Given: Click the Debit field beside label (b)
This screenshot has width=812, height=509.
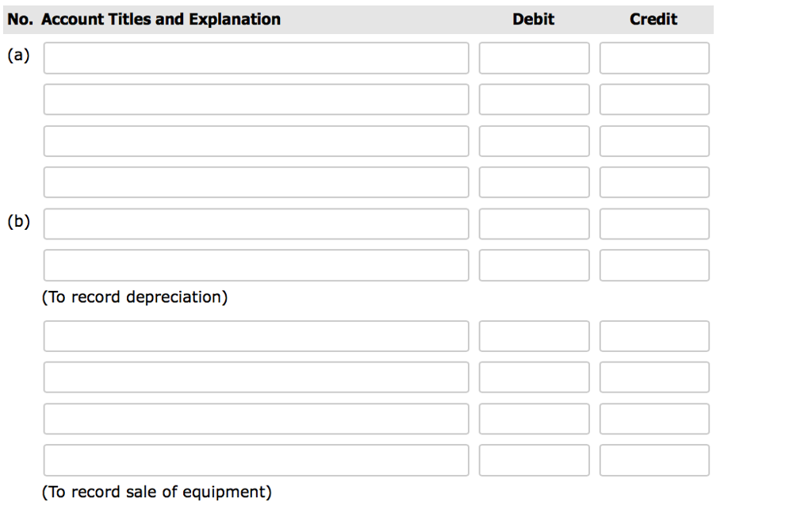Looking at the screenshot, I should [x=533, y=223].
